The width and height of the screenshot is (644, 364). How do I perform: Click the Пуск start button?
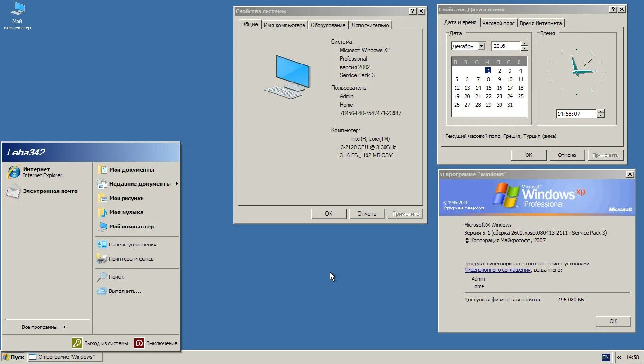[13, 357]
